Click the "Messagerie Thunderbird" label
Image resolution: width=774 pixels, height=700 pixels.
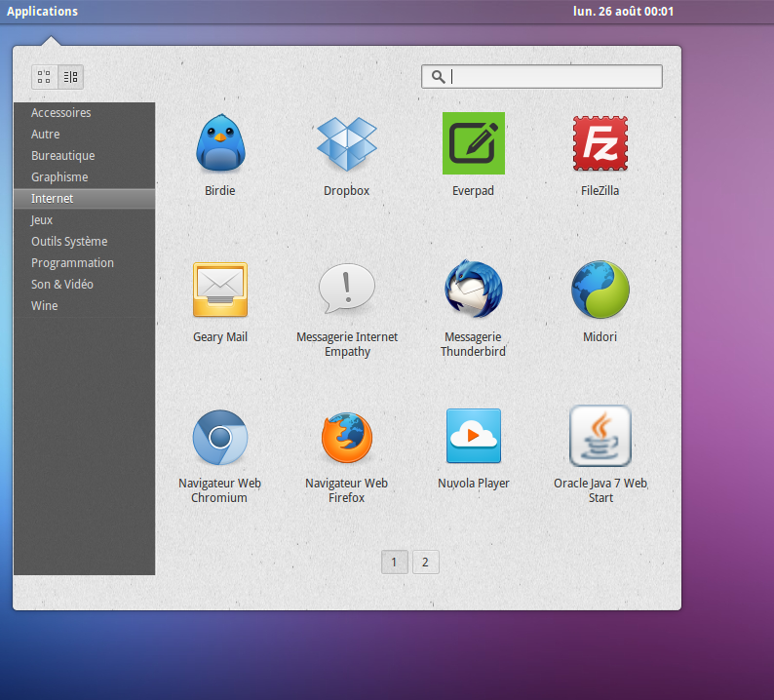point(474,344)
